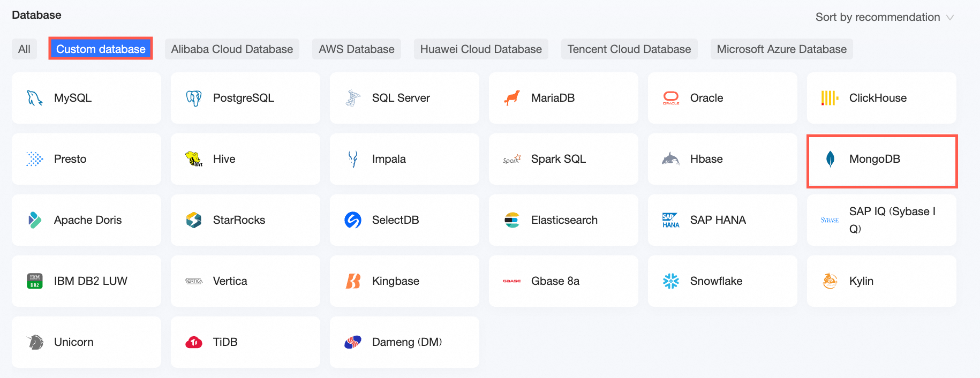This screenshot has height=378, width=980.
Task: Select the ClickHouse label
Action: (878, 98)
